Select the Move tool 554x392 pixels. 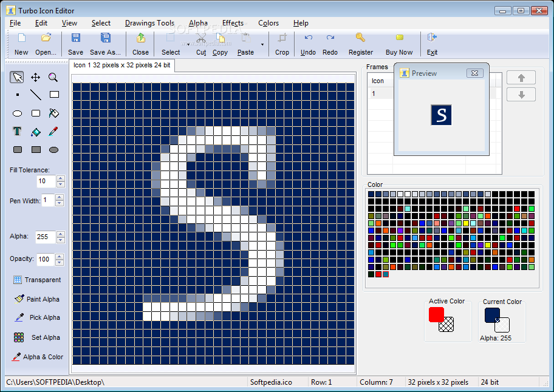pyautogui.click(x=35, y=76)
